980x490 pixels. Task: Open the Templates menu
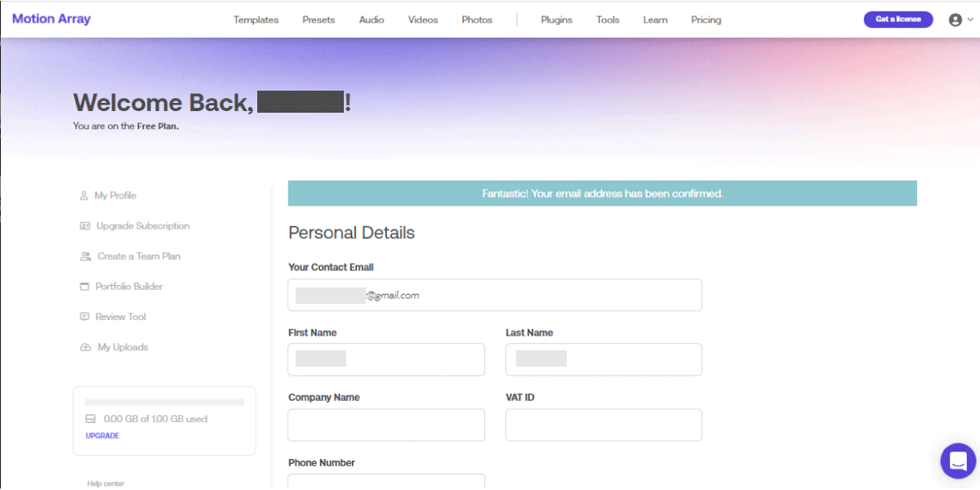click(256, 20)
